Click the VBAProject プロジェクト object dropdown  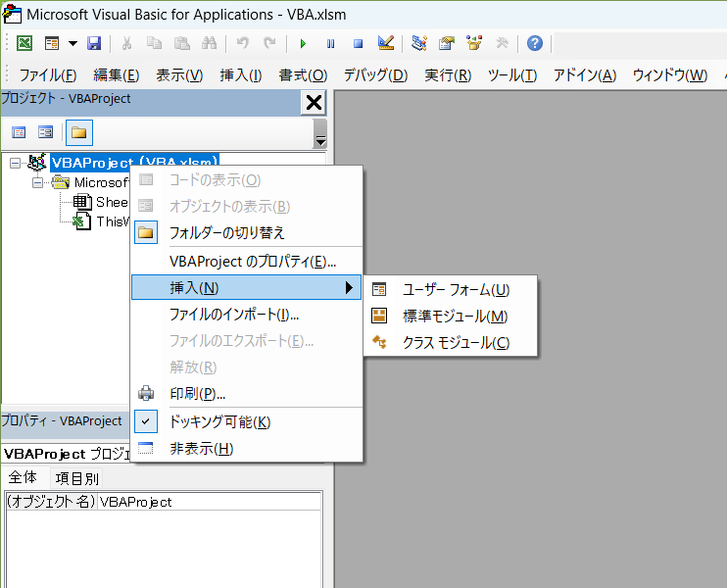[x=68, y=453]
